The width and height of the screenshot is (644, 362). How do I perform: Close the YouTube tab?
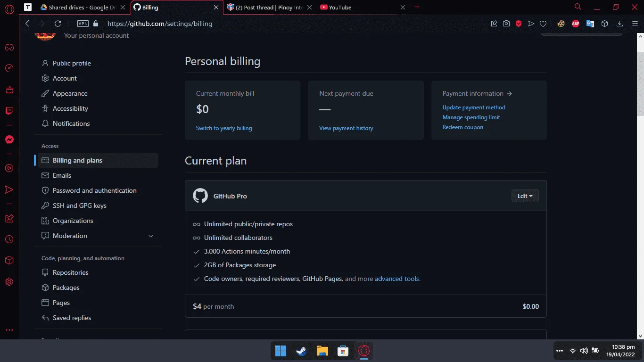click(x=403, y=7)
